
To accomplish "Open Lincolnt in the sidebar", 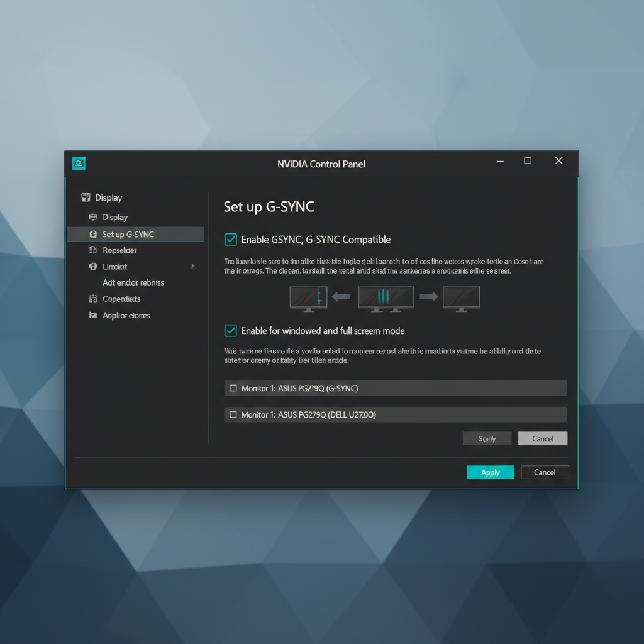I will pyautogui.click(x=115, y=267).
